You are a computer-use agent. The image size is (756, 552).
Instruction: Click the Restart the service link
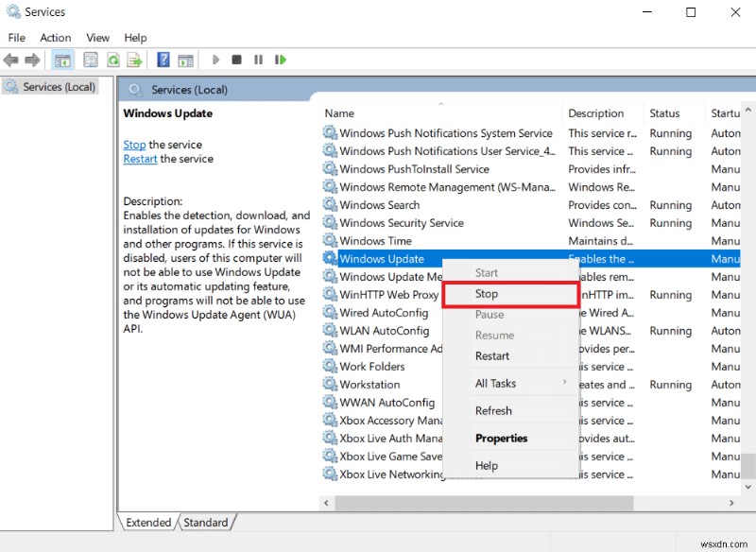tap(139, 159)
